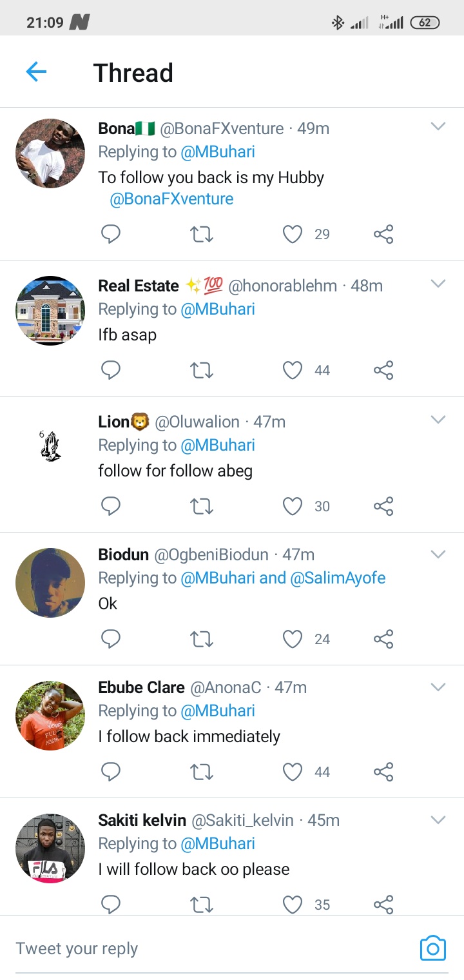
Task: Open camera icon in reply bar
Action: (432, 948)
